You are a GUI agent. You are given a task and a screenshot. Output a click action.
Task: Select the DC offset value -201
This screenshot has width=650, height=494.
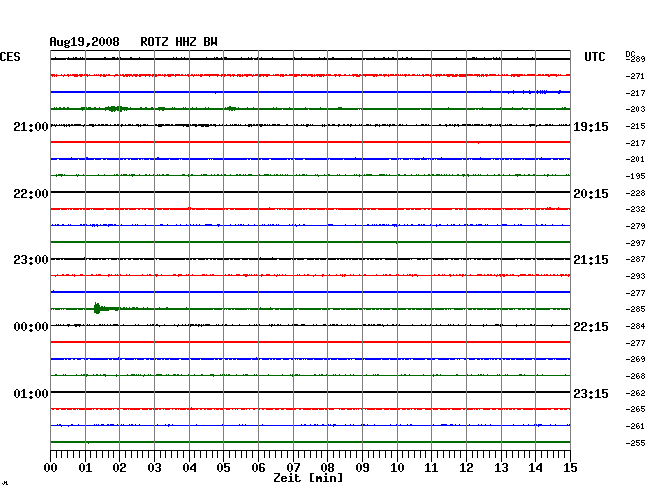coord(635,159)
